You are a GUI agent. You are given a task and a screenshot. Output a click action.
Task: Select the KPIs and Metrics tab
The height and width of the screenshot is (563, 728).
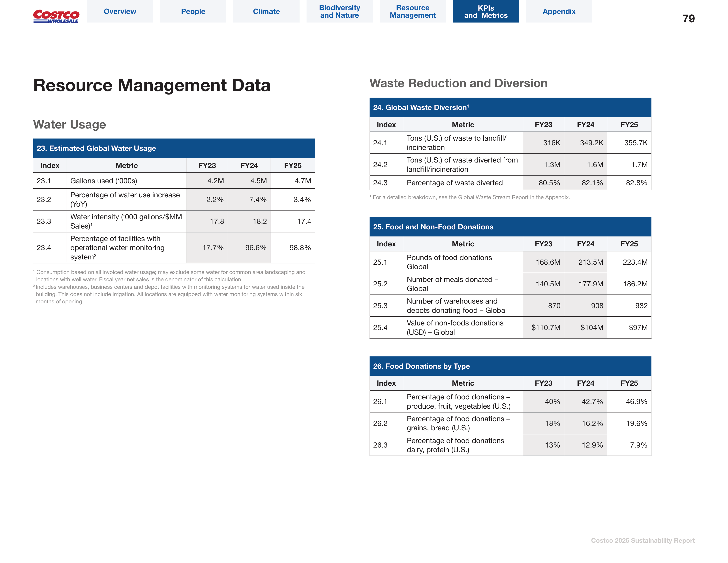point(486,11)
